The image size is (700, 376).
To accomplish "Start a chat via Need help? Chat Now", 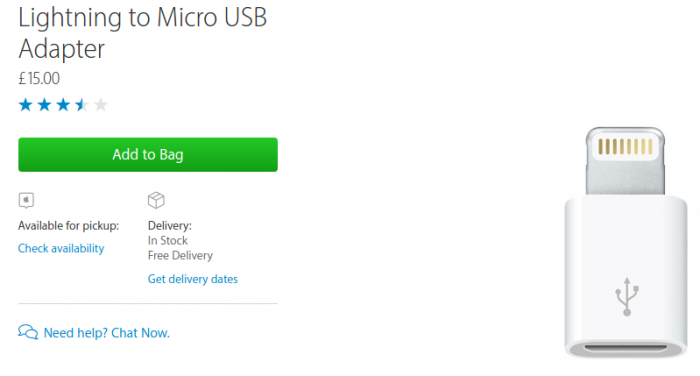I will coord(107,333).
